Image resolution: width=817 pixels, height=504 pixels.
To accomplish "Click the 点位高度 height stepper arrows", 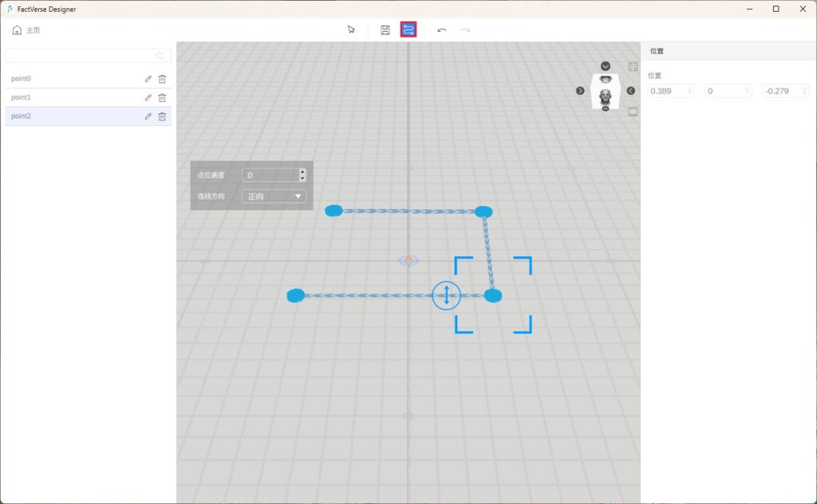I will (x=302, y=175).
